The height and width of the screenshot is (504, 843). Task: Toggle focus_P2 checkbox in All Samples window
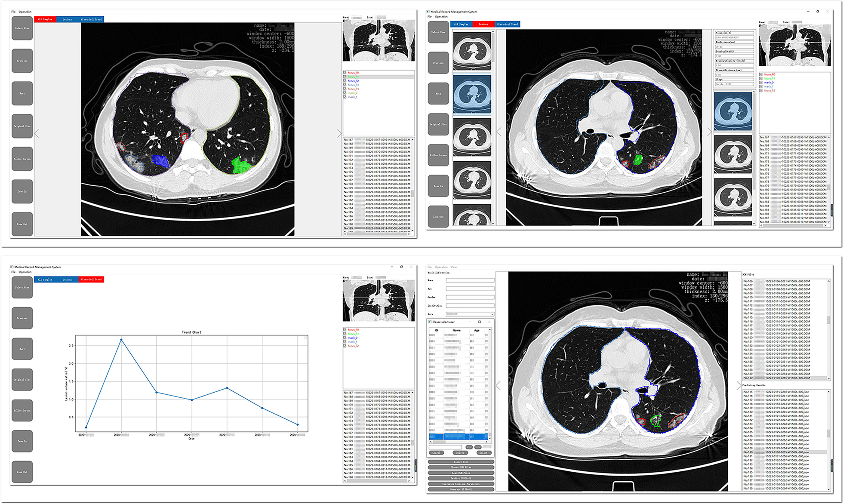[x=345, y=81]
